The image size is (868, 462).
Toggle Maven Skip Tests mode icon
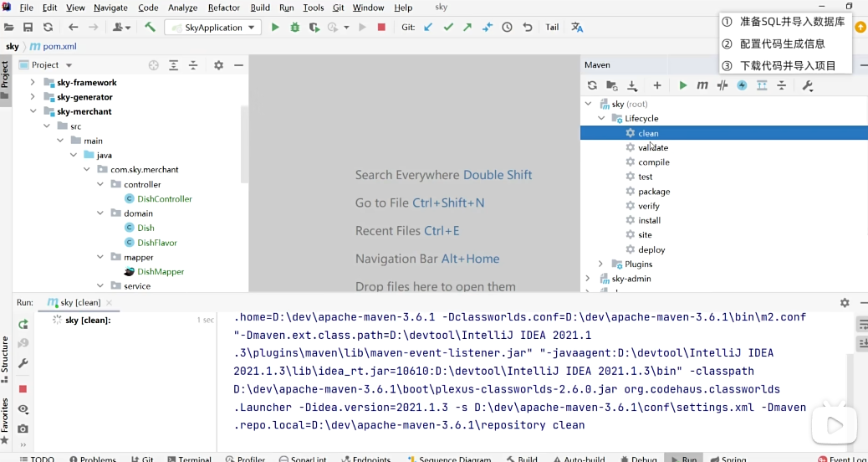pos(742,85)
